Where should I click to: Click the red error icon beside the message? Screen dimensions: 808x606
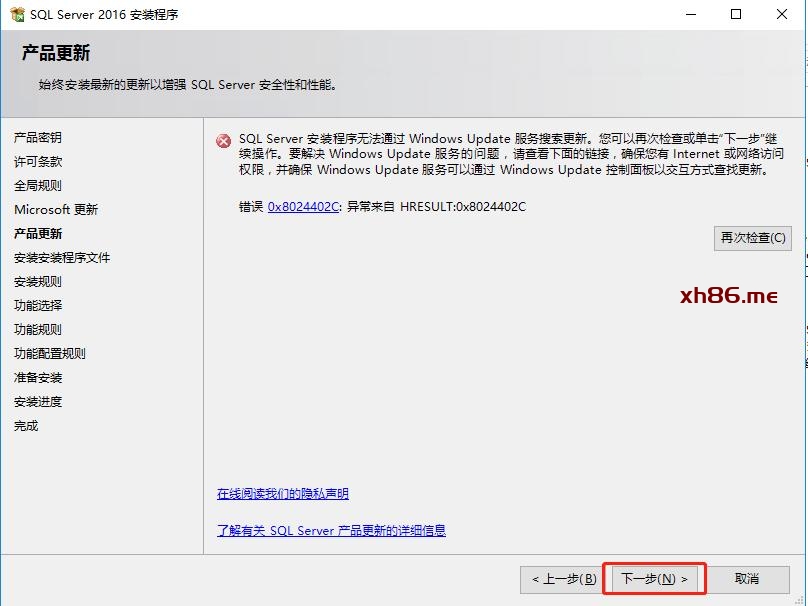coord(224,141)
